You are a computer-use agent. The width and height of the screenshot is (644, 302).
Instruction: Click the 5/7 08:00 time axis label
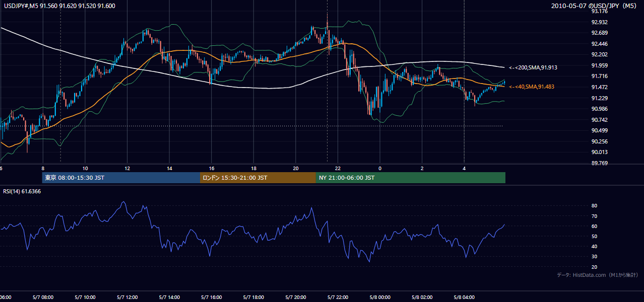pyautogui.click(x=43, y=297)
